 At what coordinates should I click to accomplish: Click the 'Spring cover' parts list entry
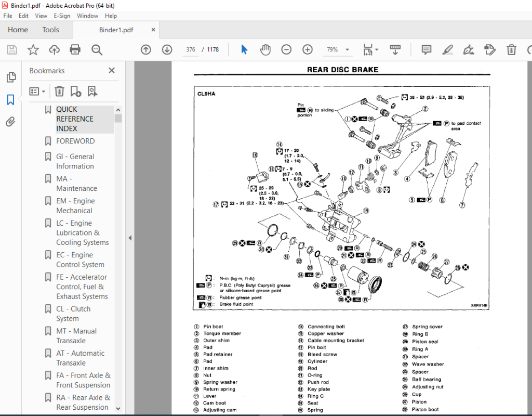point(427,327)
